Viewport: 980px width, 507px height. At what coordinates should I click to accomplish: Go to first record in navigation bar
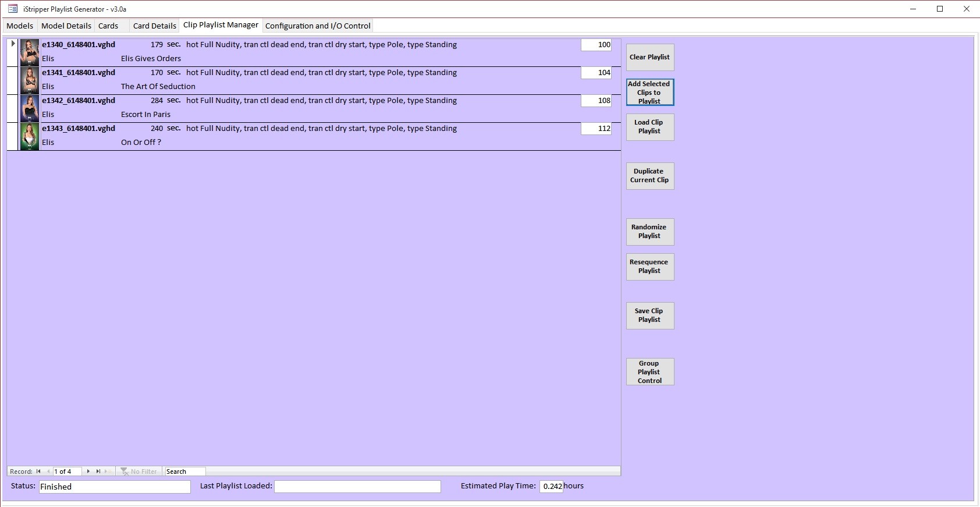(x=38, y=471)
